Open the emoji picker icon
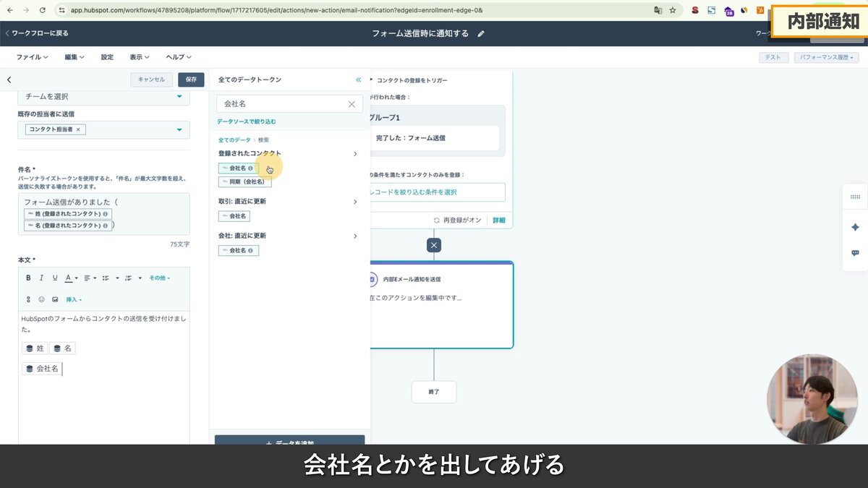Image resolution: width=868 pixels, height=488 pixels. [42, 299]
